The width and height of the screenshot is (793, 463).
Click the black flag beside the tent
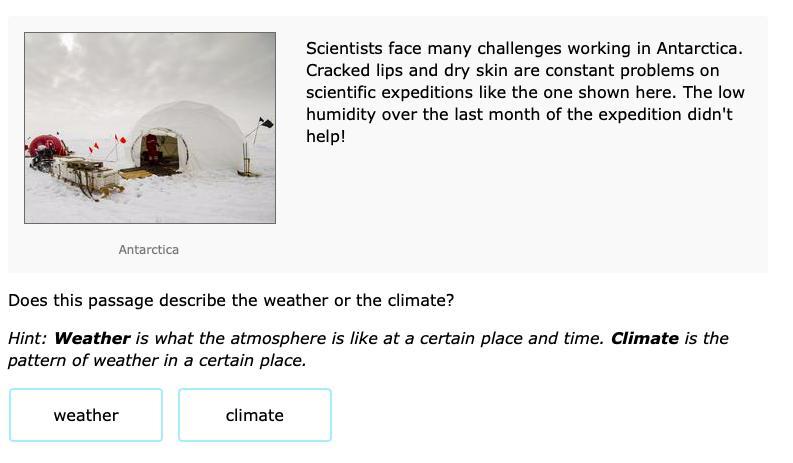click(265, 123)
